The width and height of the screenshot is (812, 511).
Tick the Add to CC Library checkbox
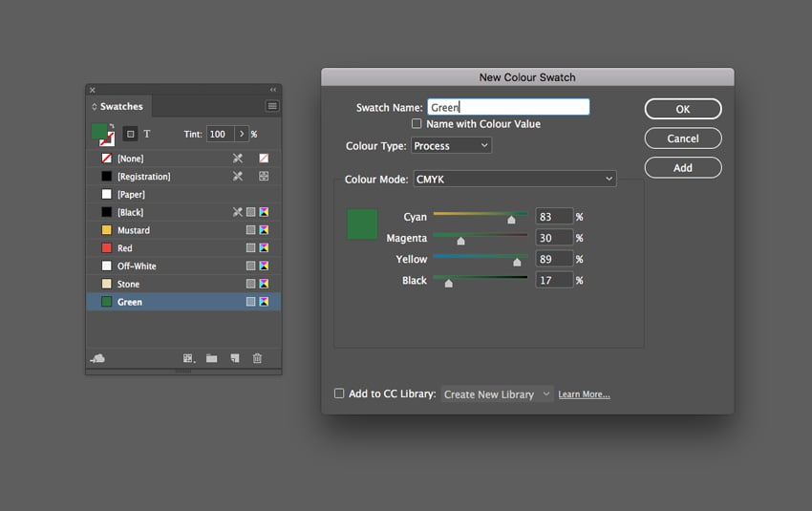point(339,394)
